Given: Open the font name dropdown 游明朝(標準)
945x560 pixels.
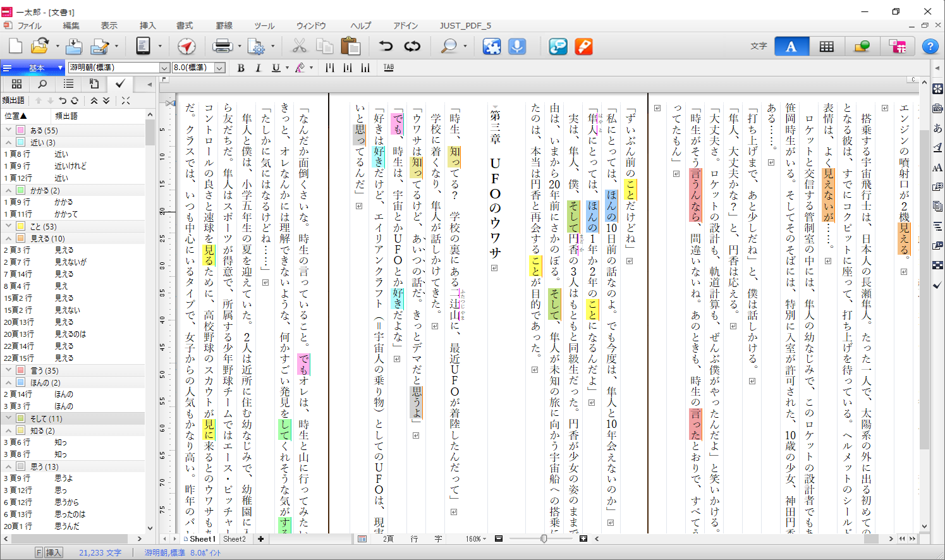Looking at the screenshot, I should [164, 68].
